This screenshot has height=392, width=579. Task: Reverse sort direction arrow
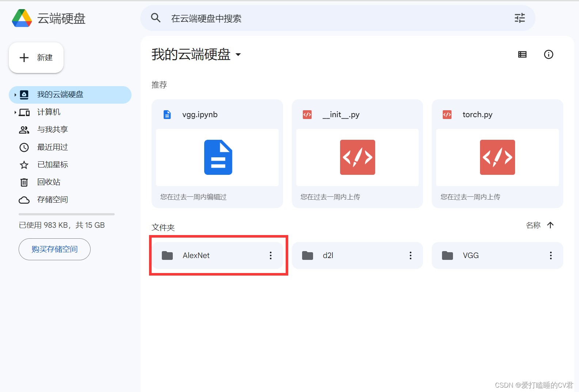click(551, 225)
